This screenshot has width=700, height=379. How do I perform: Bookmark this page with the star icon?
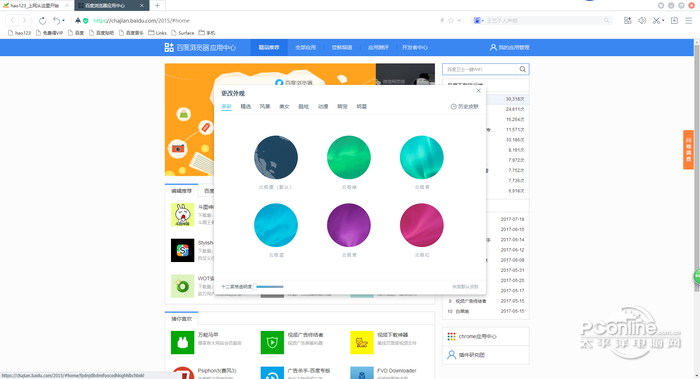[x=451, y=21]
